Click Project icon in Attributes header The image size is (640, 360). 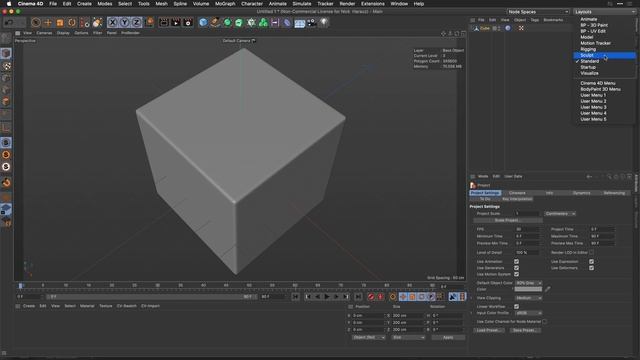coord(473,185)
